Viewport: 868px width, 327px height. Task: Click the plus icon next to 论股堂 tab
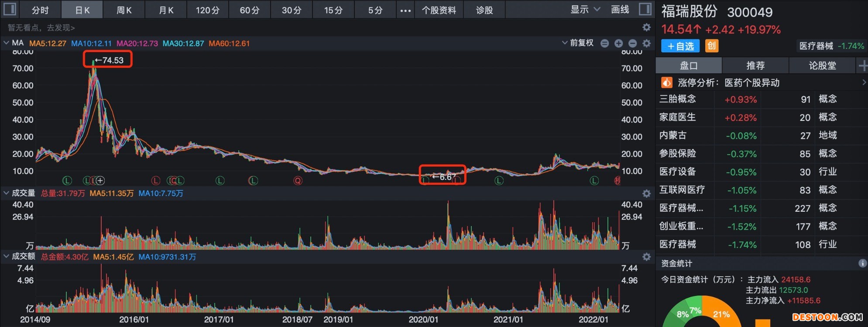pos(862,66)
